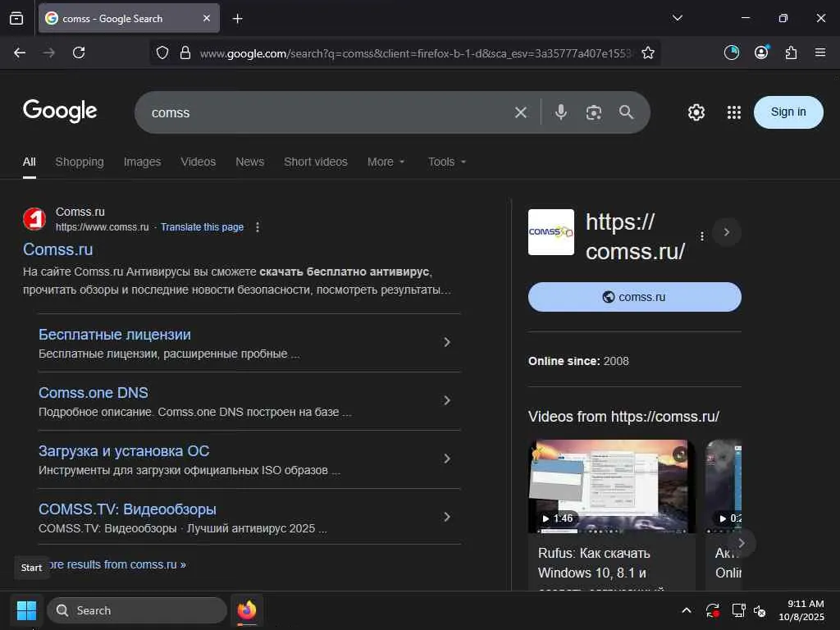Go back to the previous page
The width and height of the screenshot is (840, 630).
[x=20, y=52]
